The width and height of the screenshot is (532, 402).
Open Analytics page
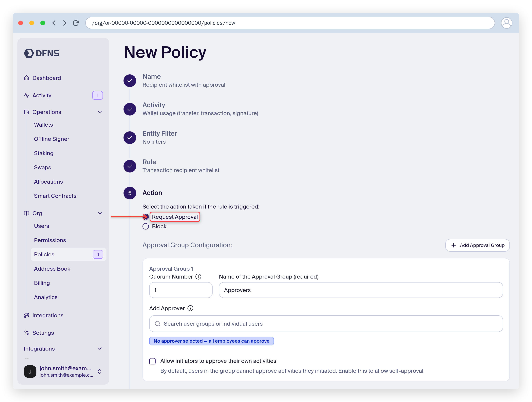(46, 297)
